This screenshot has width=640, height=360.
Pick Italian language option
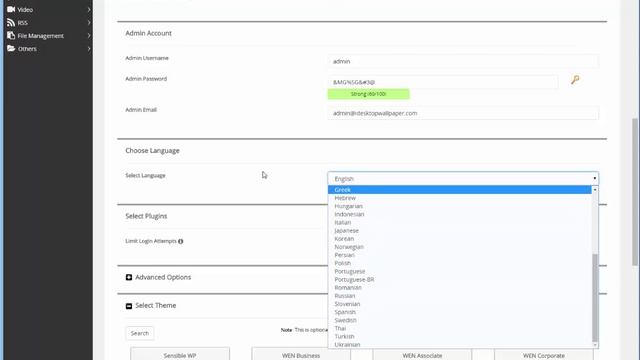(x=460, y=222)
